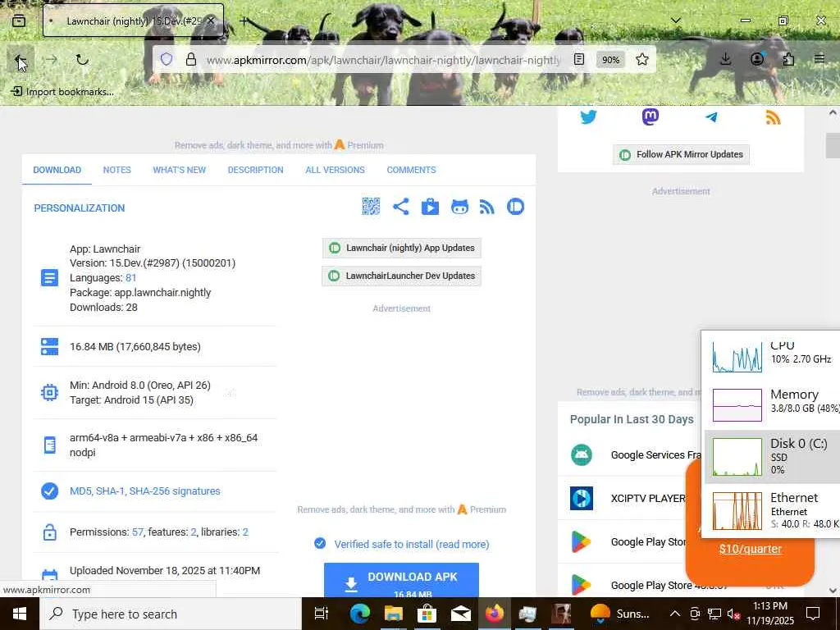This screenshot has height=630, width=840.
Task: Click Import bookmarks in bookmarks toolbar
Action: [62, 92]
